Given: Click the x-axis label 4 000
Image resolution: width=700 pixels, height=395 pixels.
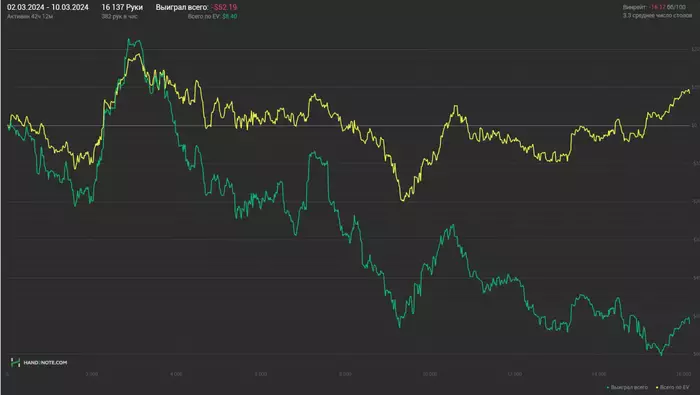Looking at the screenshot, I should 176,374.
